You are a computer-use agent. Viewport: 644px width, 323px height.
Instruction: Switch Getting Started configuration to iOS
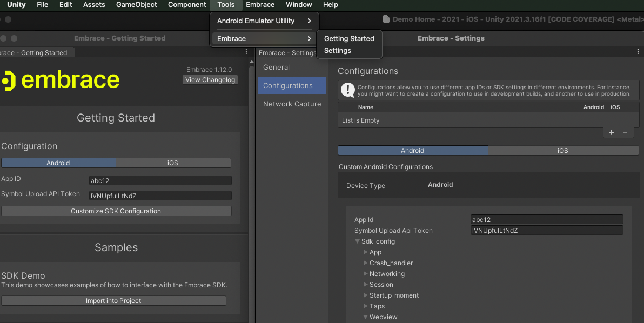(x=173, y=163)
